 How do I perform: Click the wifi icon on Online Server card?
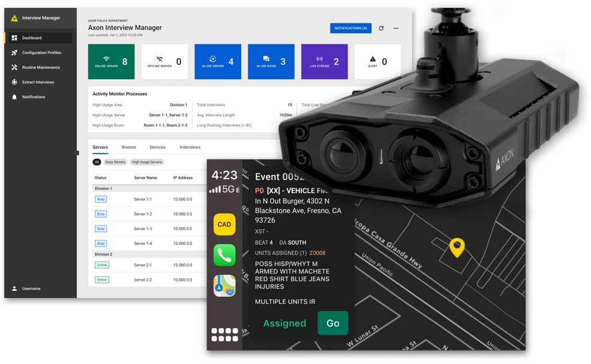pyautogui.click(x=106, y=59)
